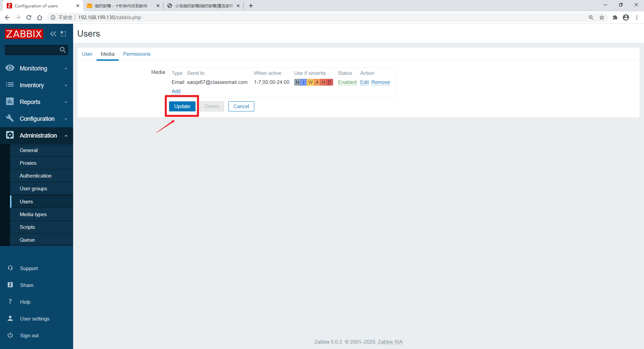Expand the Monitoring menu chevron
The image size is (644, 349).
click(66, 68)
